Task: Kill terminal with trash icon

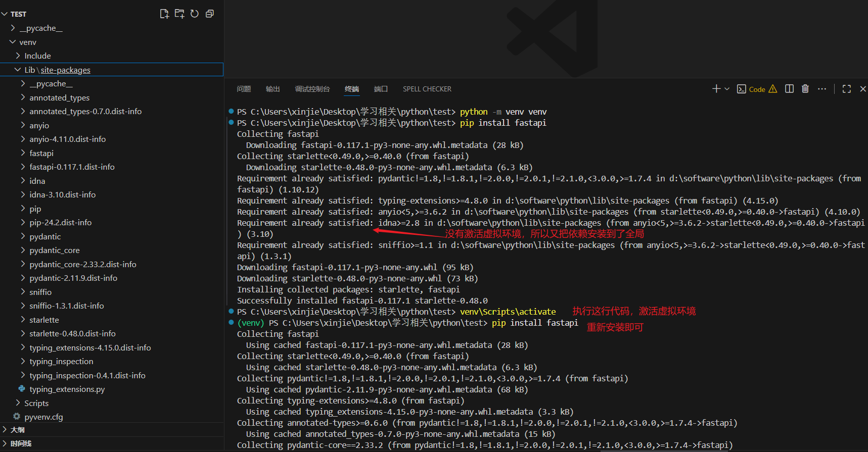Action: tap(805, 89)
